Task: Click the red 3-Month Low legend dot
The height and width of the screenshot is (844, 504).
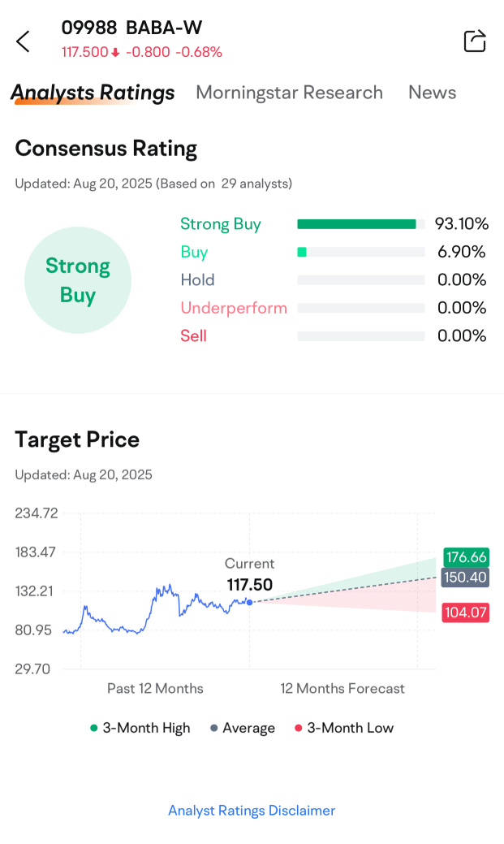Action: (x=299, y=728)
